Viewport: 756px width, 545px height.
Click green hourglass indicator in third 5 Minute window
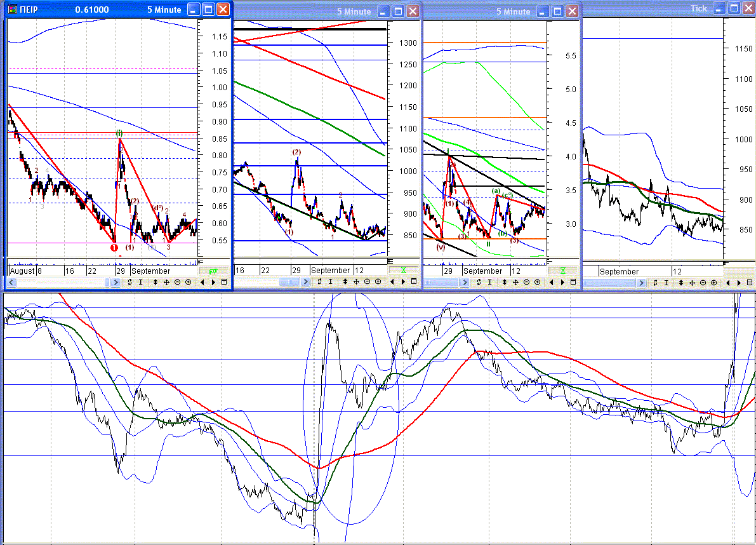click(x=562, y=271)
